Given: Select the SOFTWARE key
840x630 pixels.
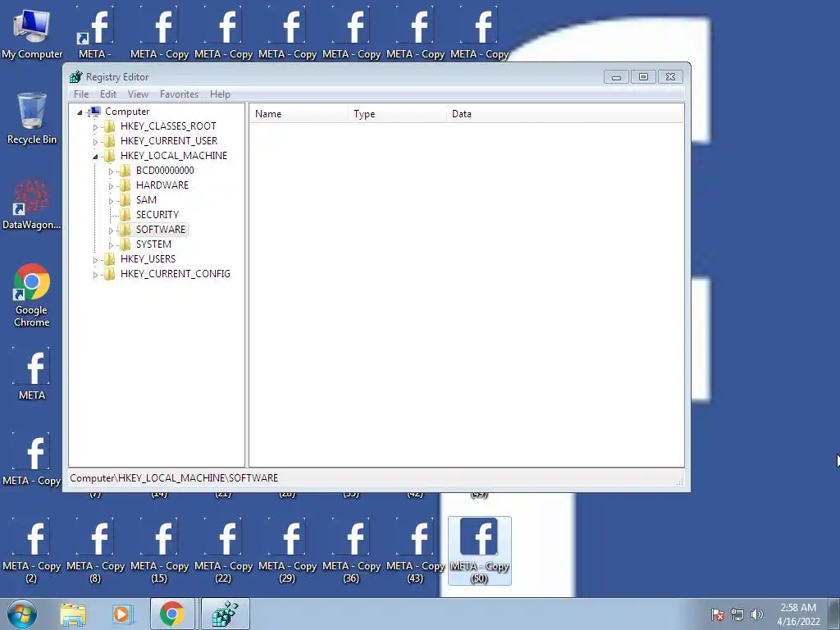Looking at the screenshot, I should pyautogui.click(x=160, y=230).
